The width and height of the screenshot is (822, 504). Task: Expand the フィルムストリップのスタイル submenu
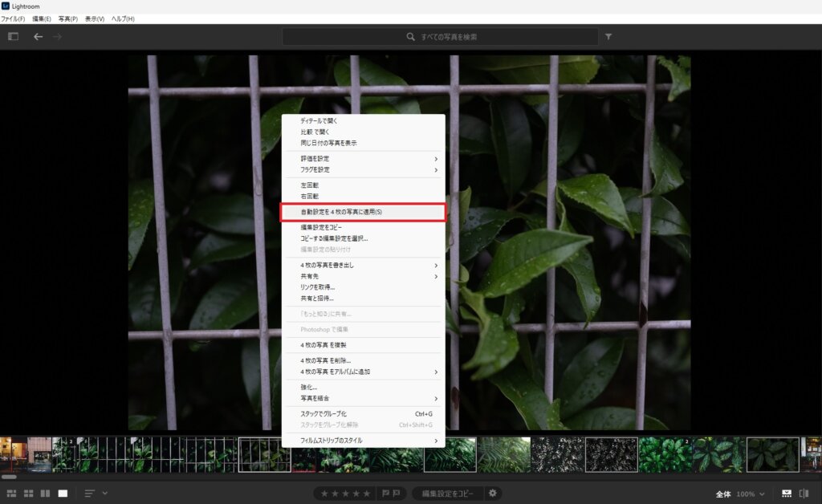click(364, 441)
